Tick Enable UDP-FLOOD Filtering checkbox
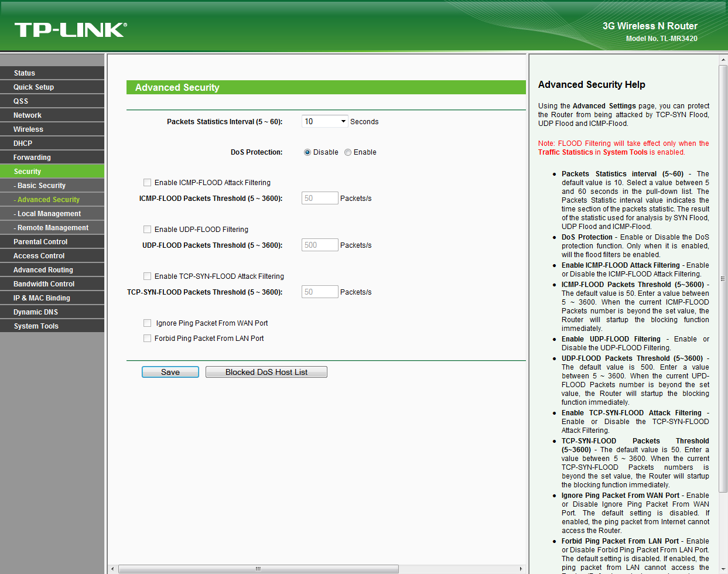 pos(148,230)
